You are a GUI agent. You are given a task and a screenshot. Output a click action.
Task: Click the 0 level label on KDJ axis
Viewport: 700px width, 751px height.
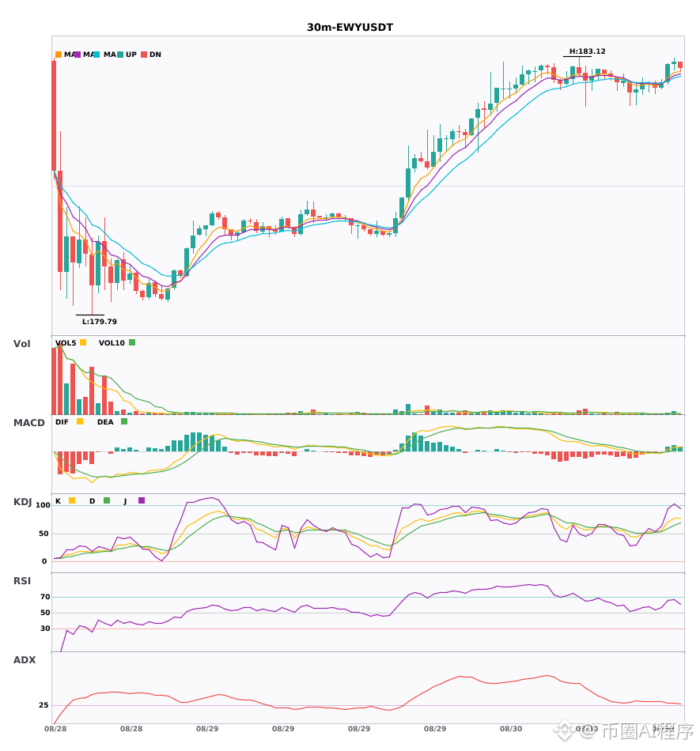(44, 561)
